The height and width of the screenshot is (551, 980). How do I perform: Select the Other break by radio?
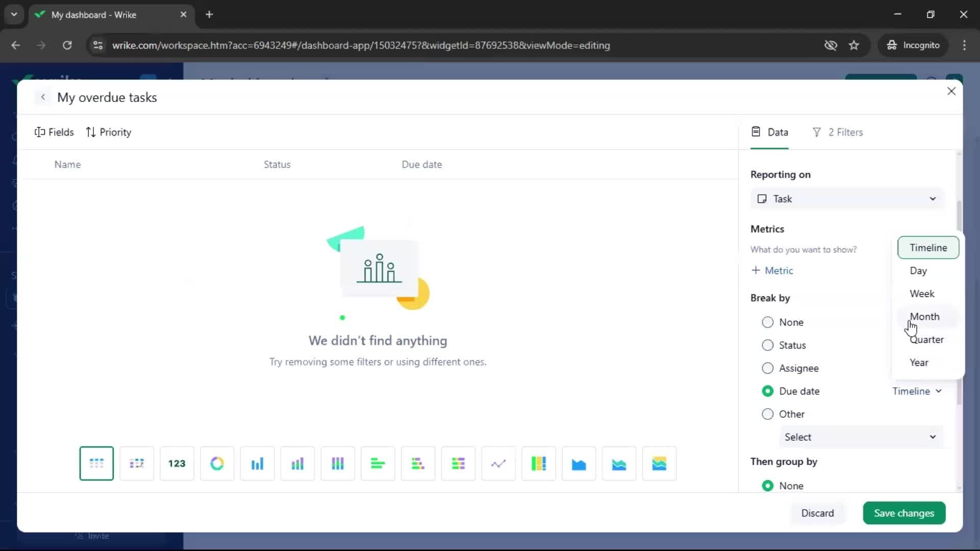[x=768, y=414]
